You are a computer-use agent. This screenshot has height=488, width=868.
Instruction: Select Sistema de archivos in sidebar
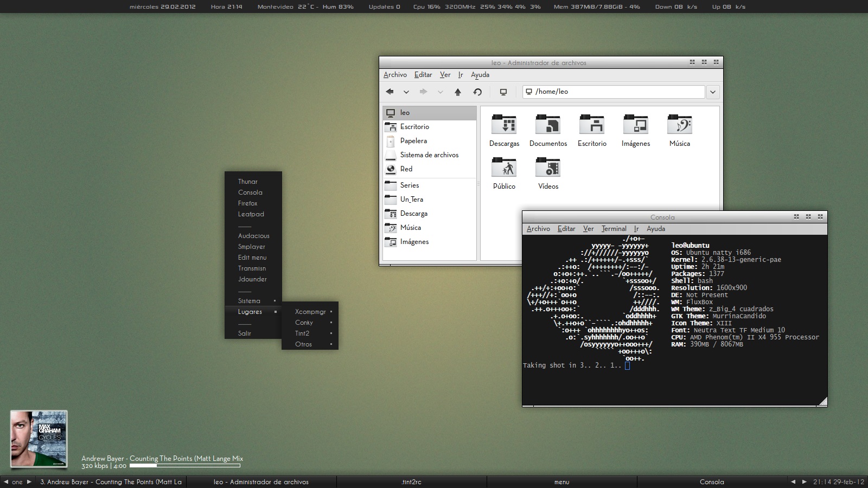pos(430,155)
